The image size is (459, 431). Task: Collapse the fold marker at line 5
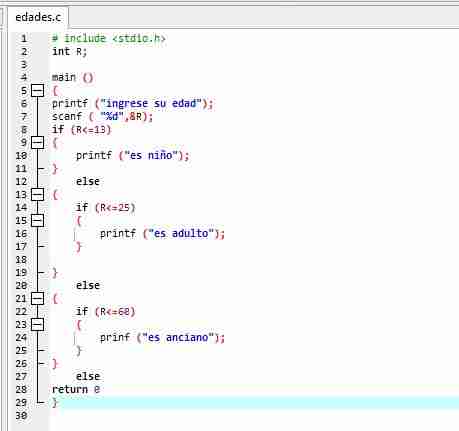coord(37,90)
